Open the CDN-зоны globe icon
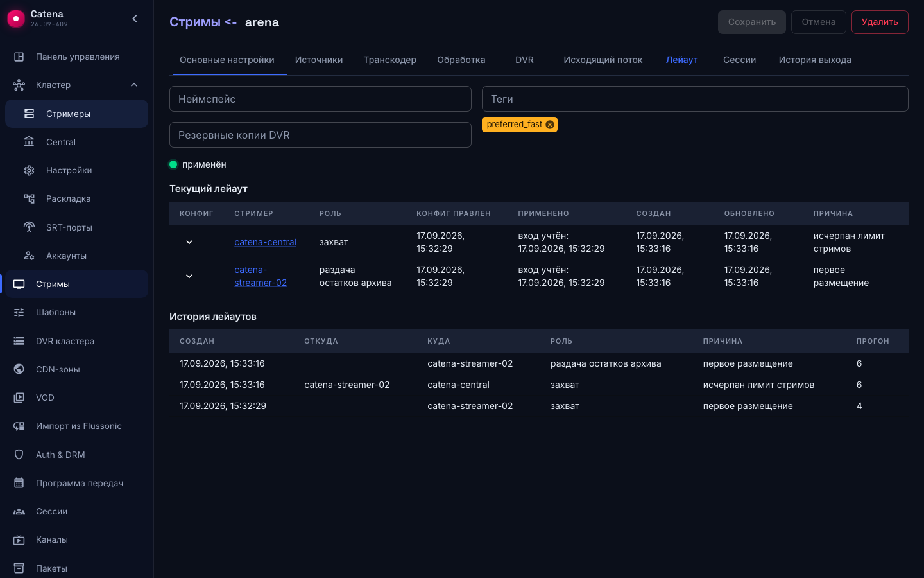 tap(19, 369)
